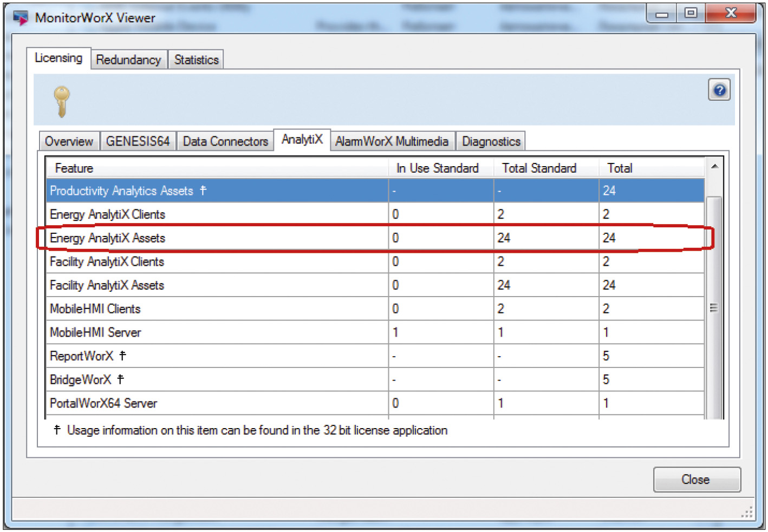Select the MobileHMI Clients row
This screenshot has height=532, width=768.
(x=375, y=309)
